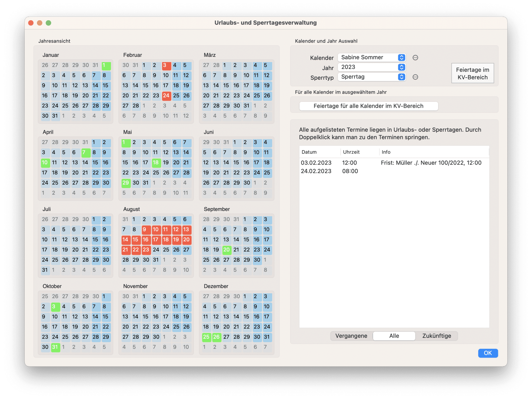
Task: Select day 14 in Juni
Action: tap(227, 163)
